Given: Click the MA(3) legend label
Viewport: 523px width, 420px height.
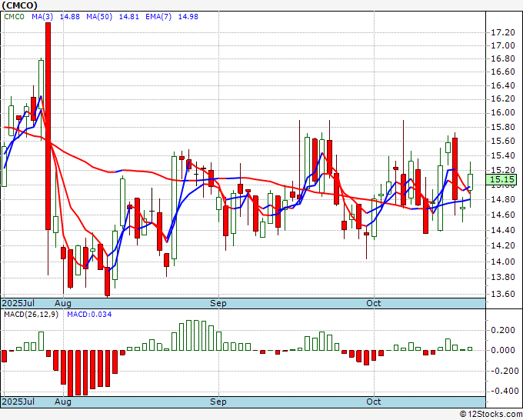Looking at the screenshot, I should [42, 17].
